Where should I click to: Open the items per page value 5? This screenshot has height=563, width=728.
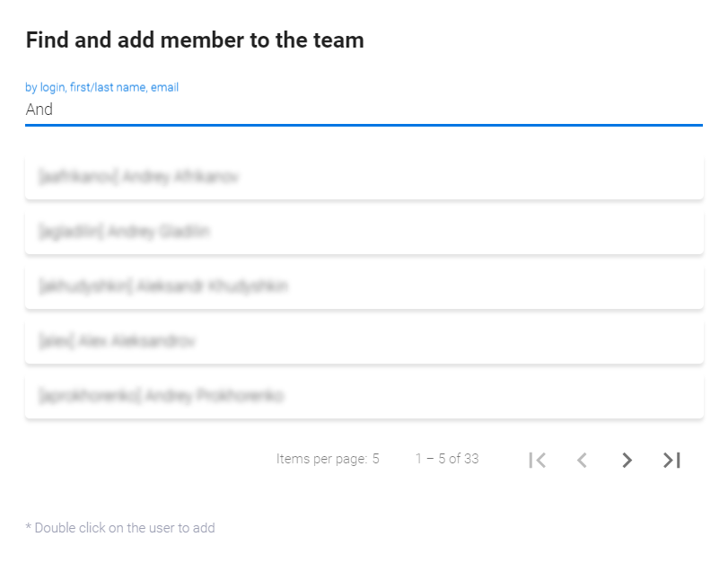tap(375, 459)
